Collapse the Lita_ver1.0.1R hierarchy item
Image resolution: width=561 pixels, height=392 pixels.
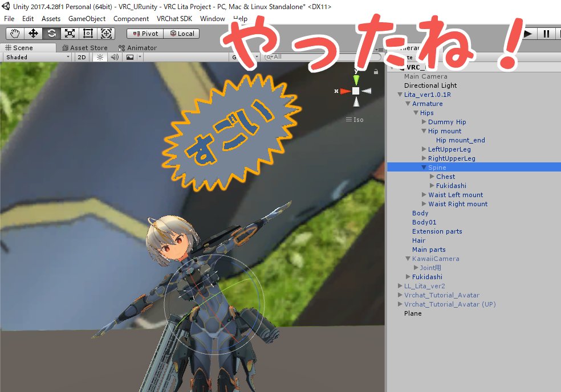tap(400, 95)
